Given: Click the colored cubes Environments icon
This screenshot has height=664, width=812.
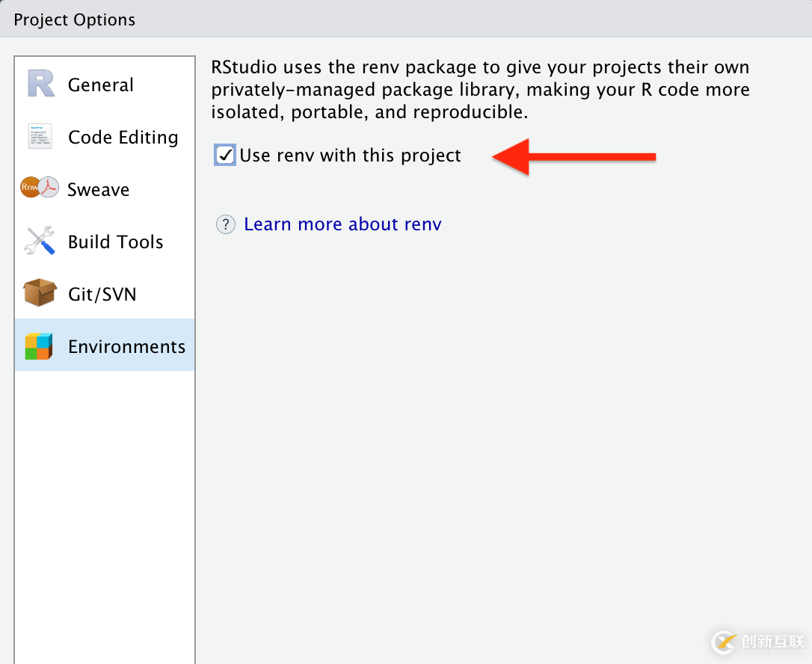Looking at the screenshot, I should tap(39, 346).
